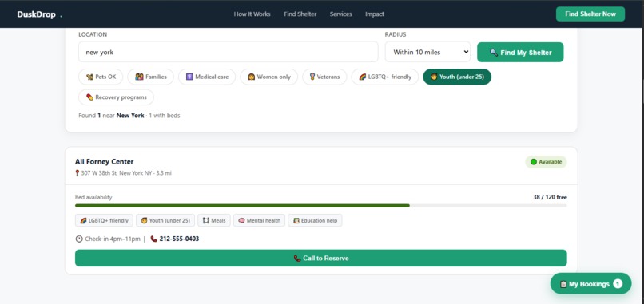
Task: Toggle Veterans filter chip
Action: (x=324, y=77)
